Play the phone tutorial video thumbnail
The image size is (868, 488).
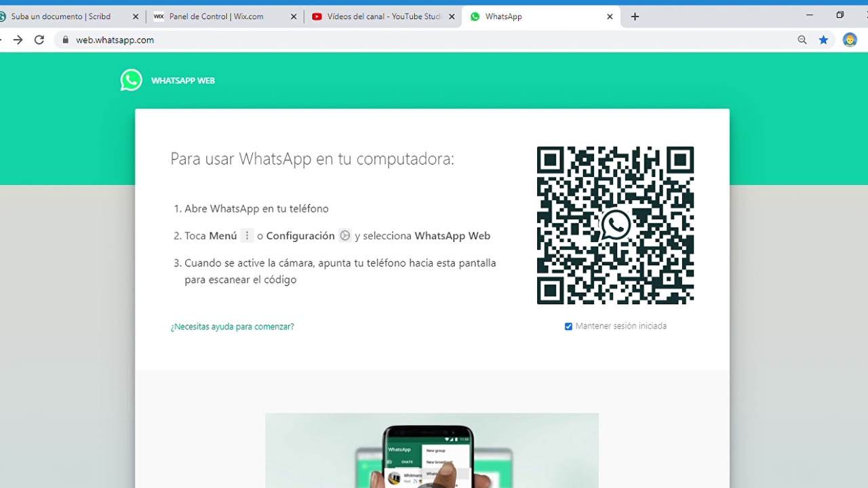[x=431, y=450]
